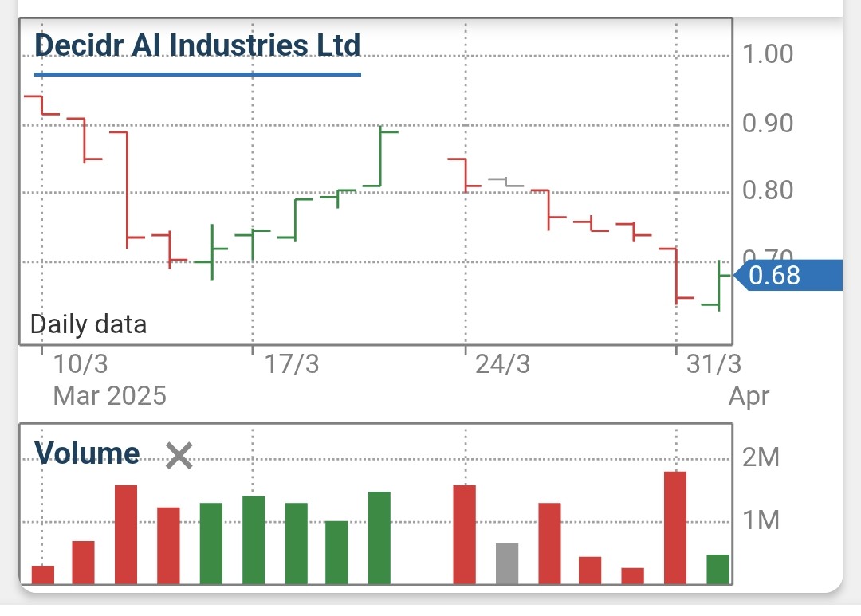
Task: Click the 0.90 price axis label
Action: point(768,123)
